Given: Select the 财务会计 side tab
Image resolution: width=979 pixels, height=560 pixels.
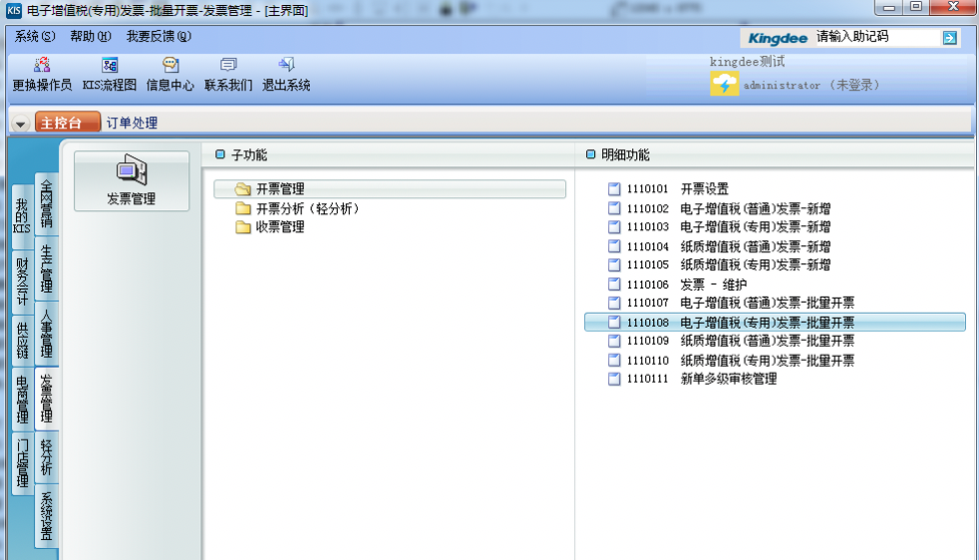Looking at the screenshot, I should [22, 281].
